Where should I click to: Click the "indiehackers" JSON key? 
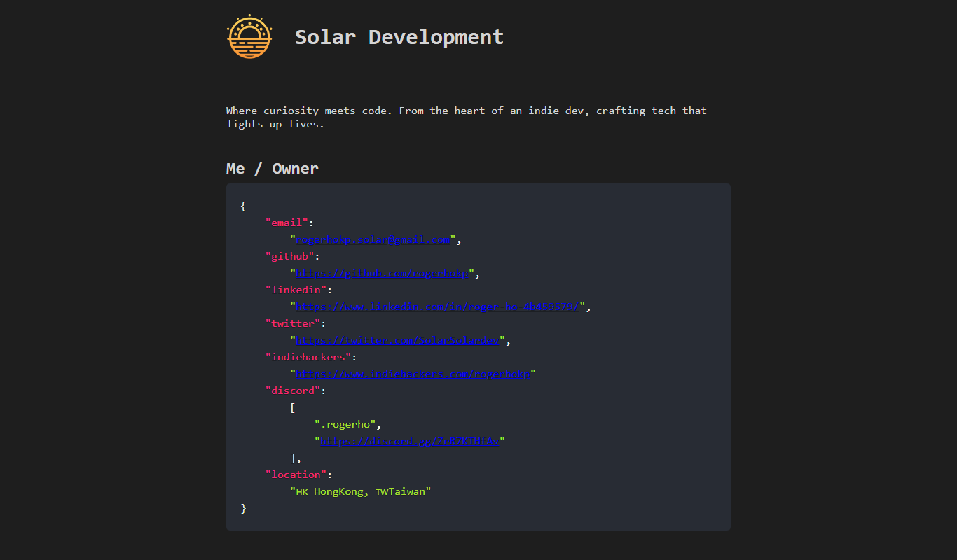tap(308, 357)
